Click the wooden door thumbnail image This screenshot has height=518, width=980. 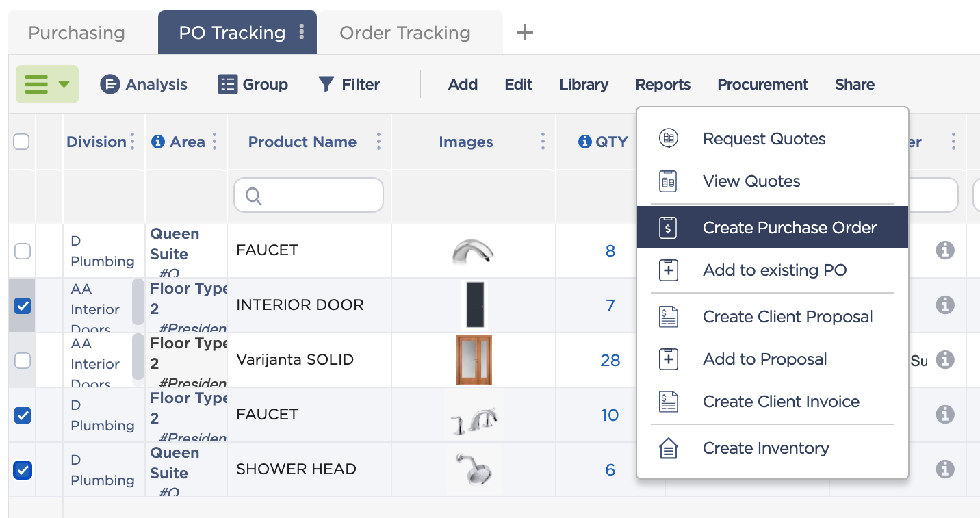point(474,360)
